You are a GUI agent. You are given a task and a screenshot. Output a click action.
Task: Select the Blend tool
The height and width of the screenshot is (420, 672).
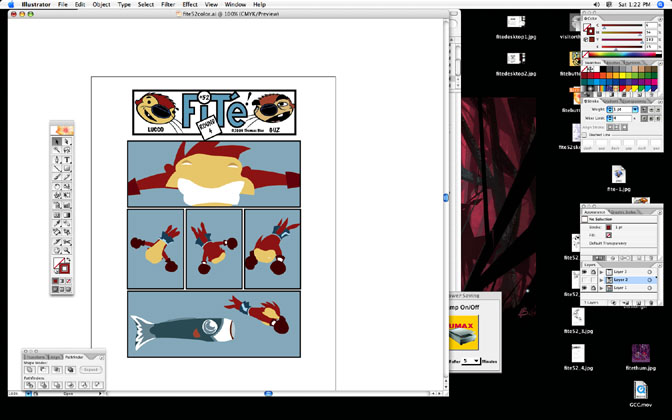tap(67, 223)
